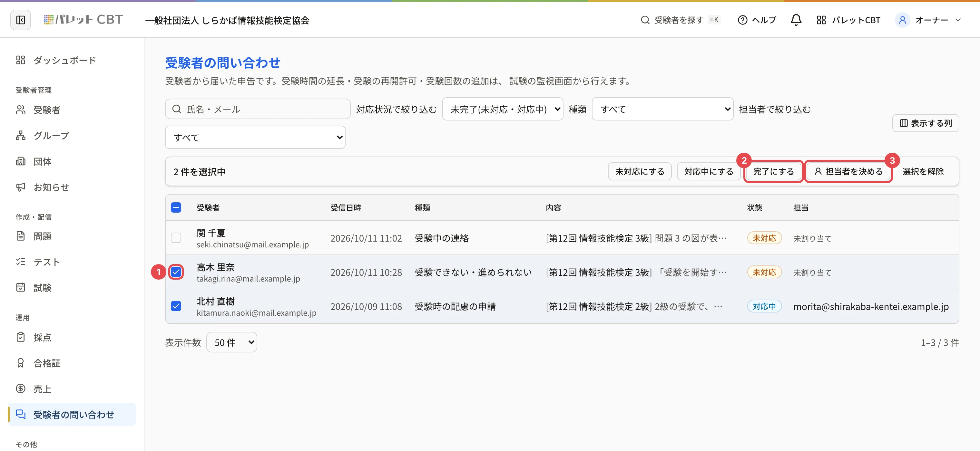The image size is (980, 451).
Task: Click 受験時の配慮の申請 cell
Action: pyautogui.click(x=455, y=306)
